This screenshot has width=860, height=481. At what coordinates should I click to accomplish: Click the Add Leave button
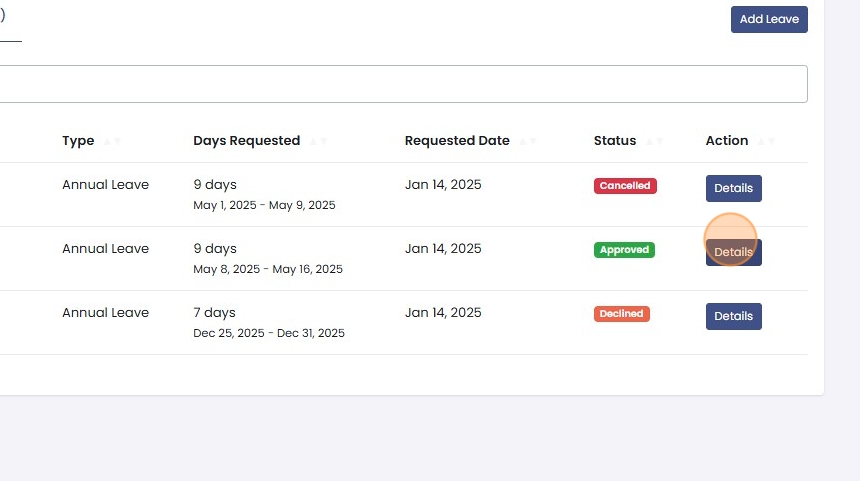[769, 19]
